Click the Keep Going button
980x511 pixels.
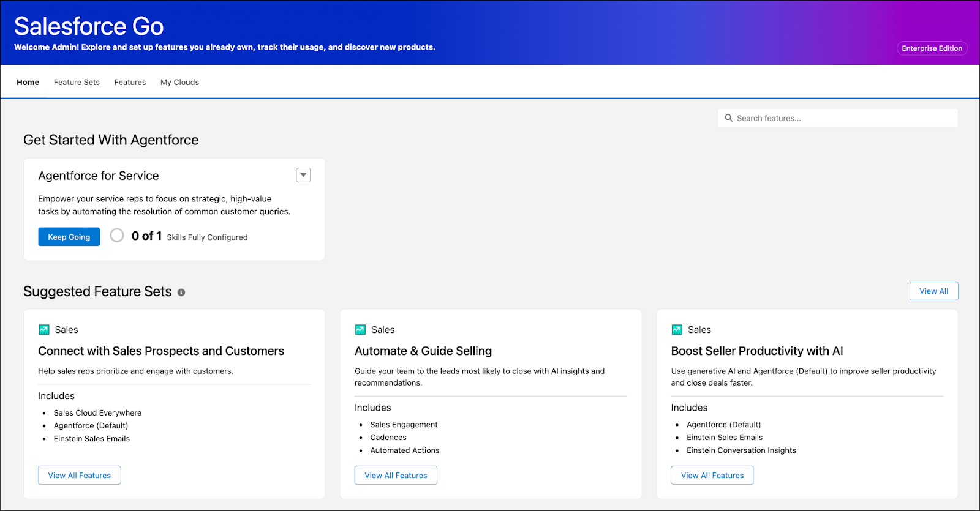click(69, 237)
